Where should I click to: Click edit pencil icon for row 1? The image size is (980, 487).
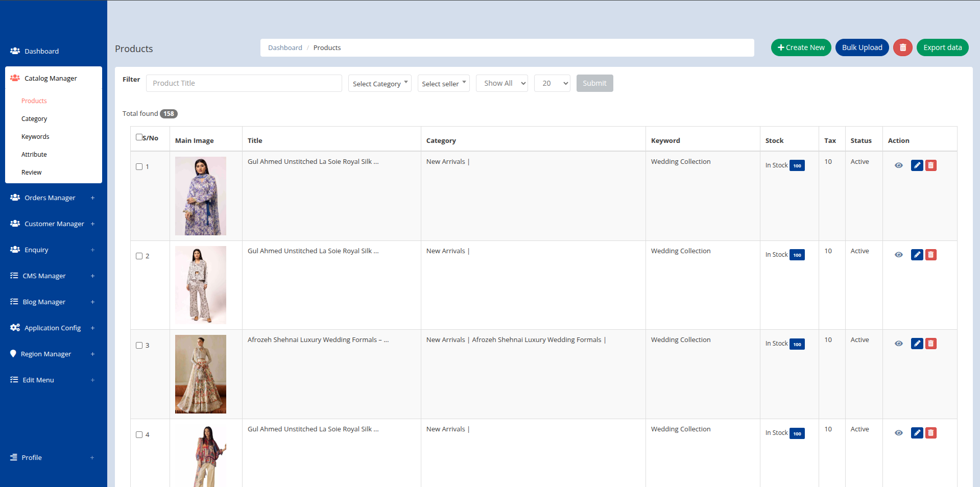[917, 165]
